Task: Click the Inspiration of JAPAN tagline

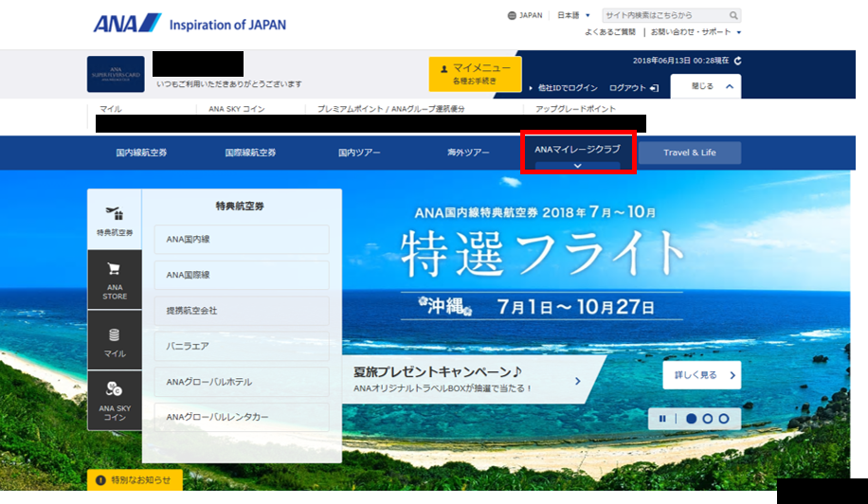Action: click(227, 25)
